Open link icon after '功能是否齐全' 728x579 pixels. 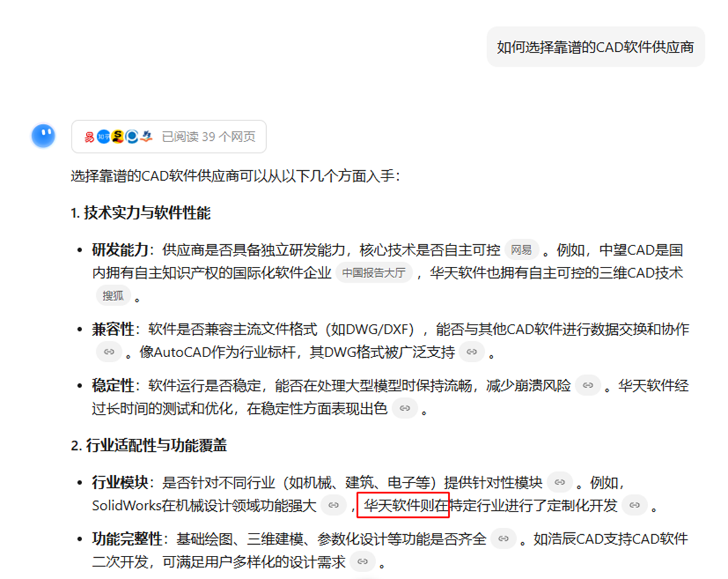[504, 538]
